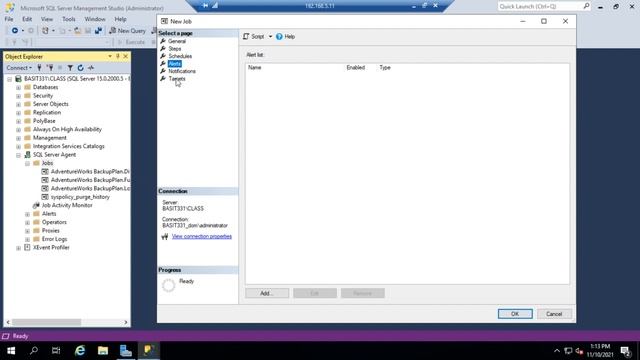Click the Enabled column header
Screen dimensions: 640x360
(356, 67)
